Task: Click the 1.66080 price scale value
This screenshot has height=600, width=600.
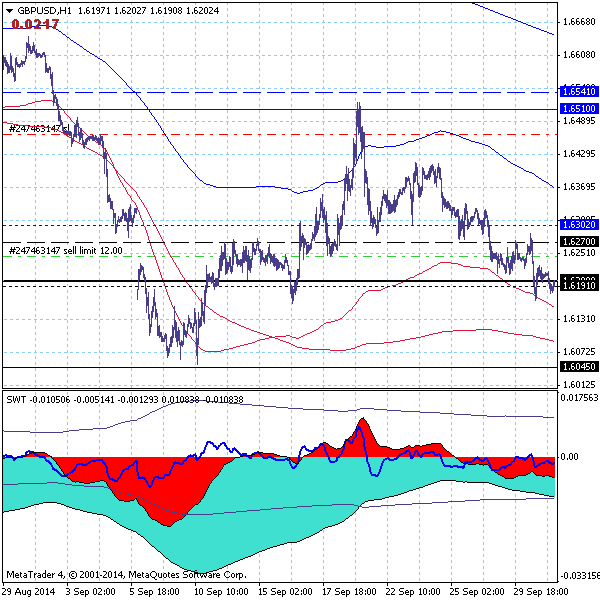Action: click(x=579, y=55)
